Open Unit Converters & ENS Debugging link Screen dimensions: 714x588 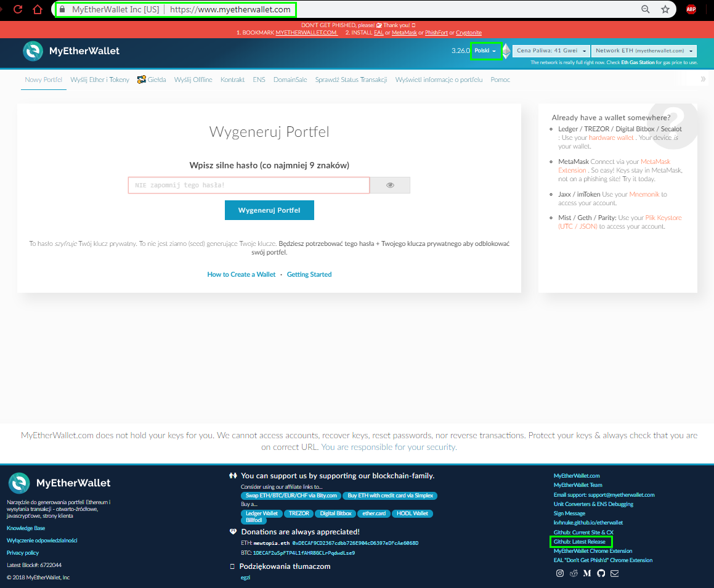[x=593, y=504]
